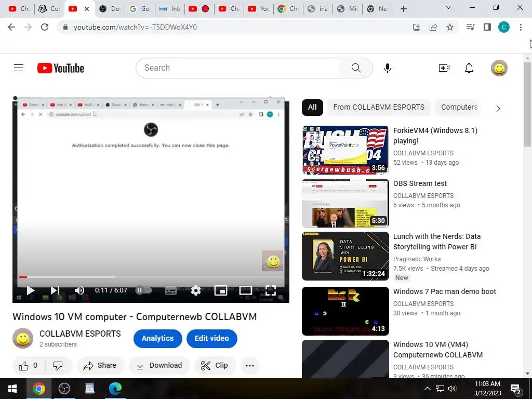Open the ForkieVM4 (Windows 8.1) video thumbnail
This screenshot has height=399, width=532.
click(x=345, y=150)
